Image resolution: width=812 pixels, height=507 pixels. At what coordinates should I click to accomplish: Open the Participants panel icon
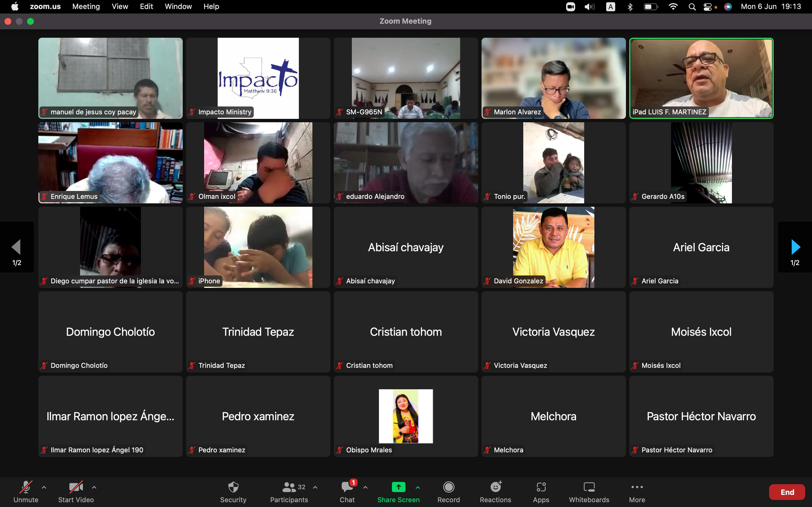[289, 487]
